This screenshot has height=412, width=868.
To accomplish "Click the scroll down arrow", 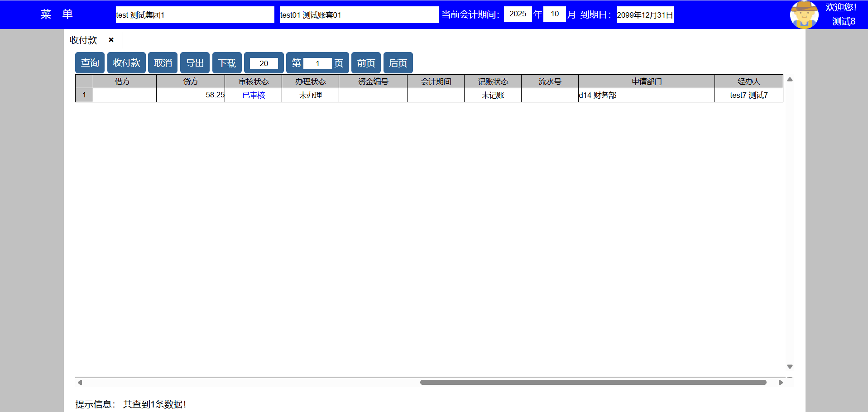I will 790,366.
